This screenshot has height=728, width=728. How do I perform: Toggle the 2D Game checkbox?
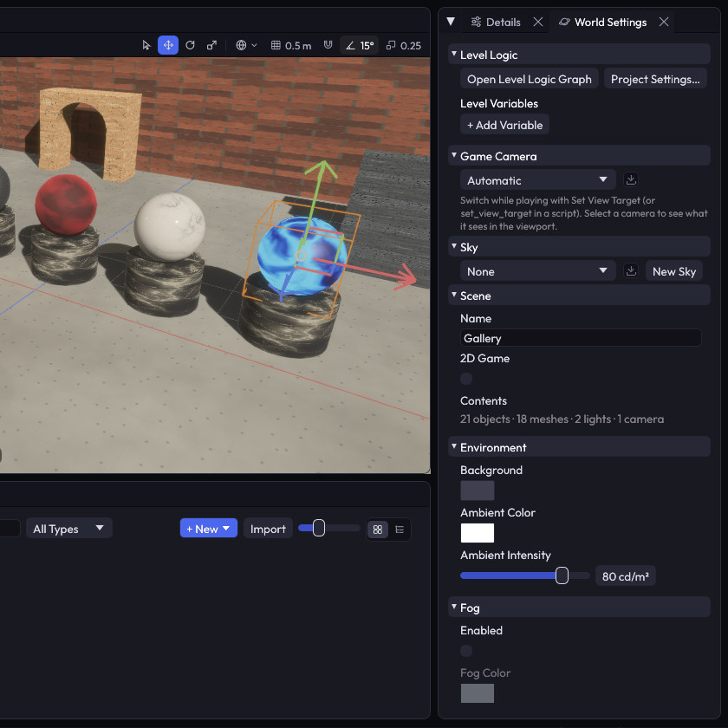466,379
